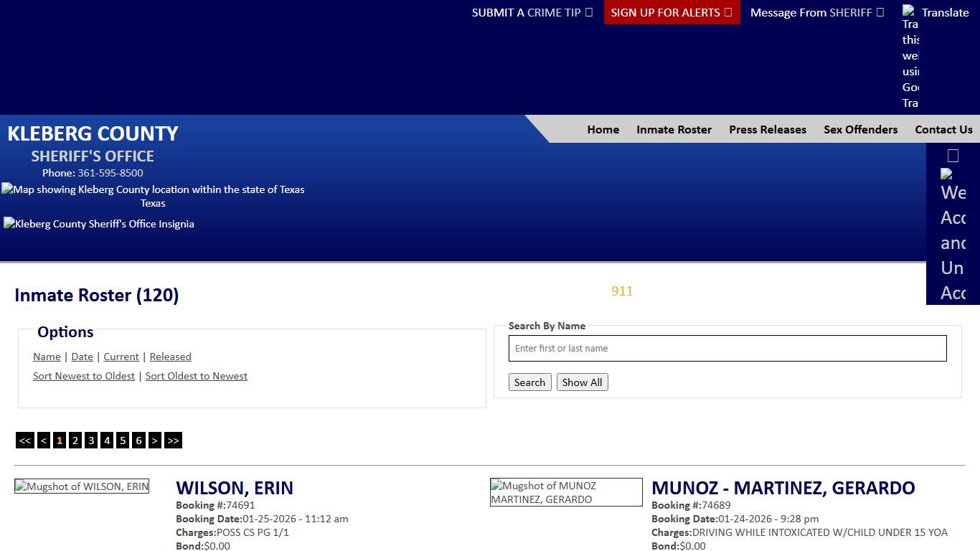The height and width of the screenshot is (551, 980).
Task: Open the Texas map image of Kleberg County
Action: tap(153, 189)
